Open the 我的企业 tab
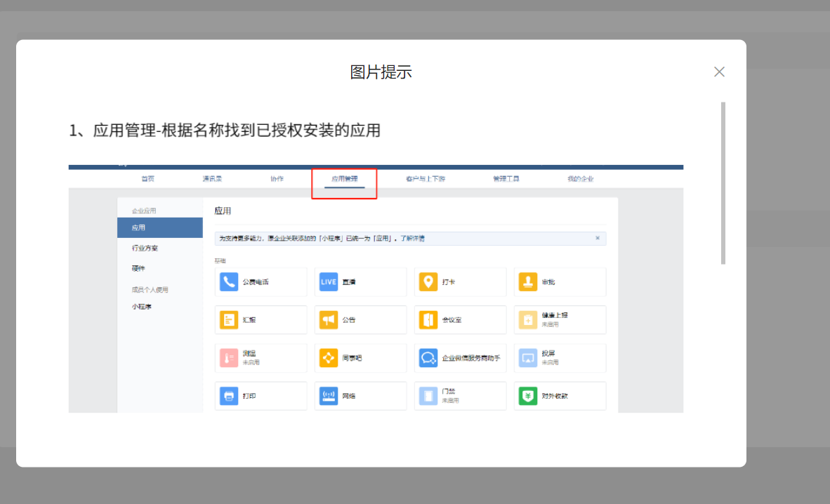 [580, 179]
